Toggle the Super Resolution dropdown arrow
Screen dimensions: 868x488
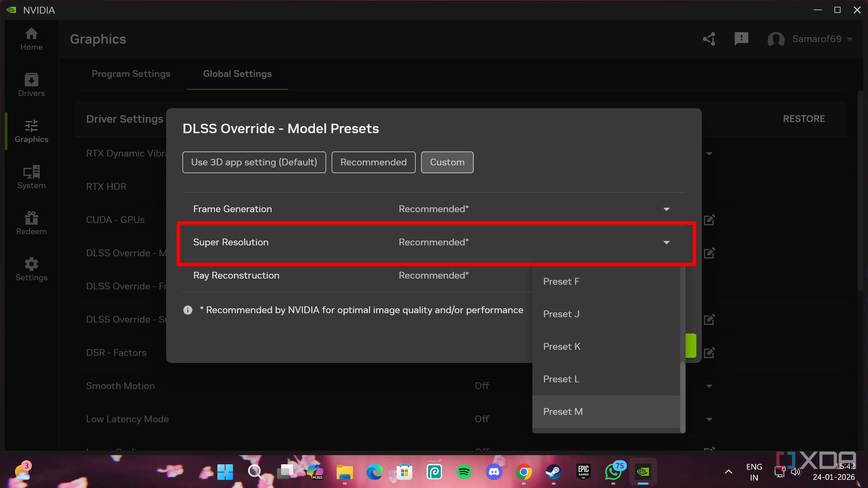[667, 243]
